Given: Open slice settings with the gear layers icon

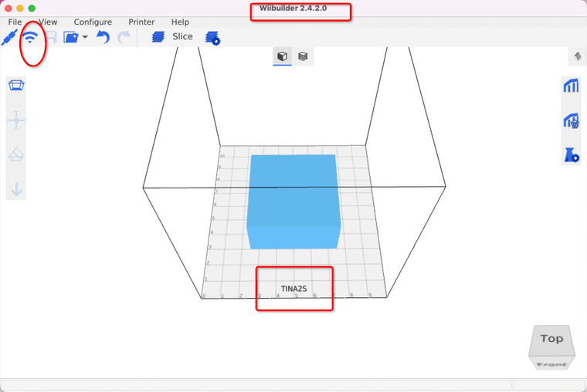Looking at the screenshot, I should click(212, 37).
